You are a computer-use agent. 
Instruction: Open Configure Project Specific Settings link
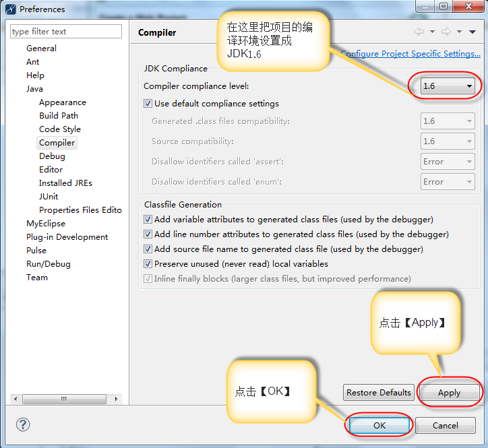coord(410,54)
